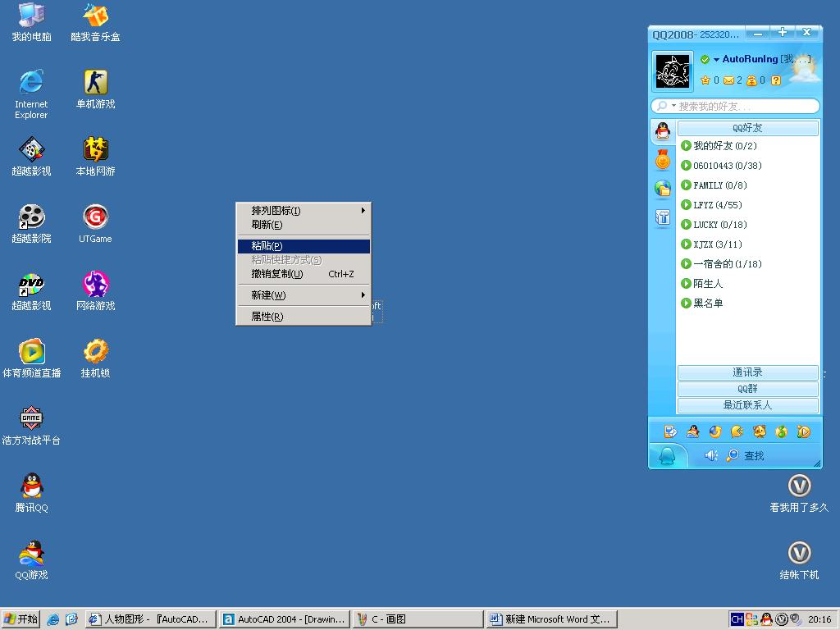The image size is (840, 630).
Task: Click the yellow question mark icon in QQ
Action: (776, 80)
